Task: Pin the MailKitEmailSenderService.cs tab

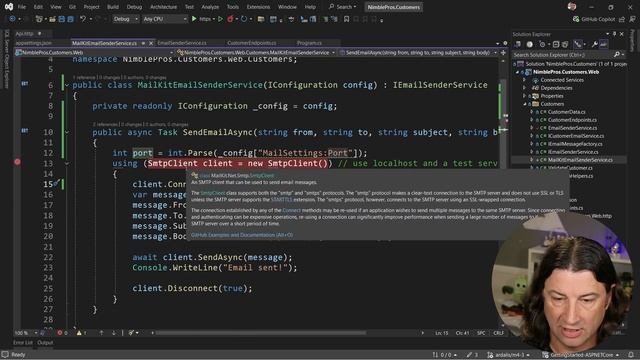Action: click(143, 43)
